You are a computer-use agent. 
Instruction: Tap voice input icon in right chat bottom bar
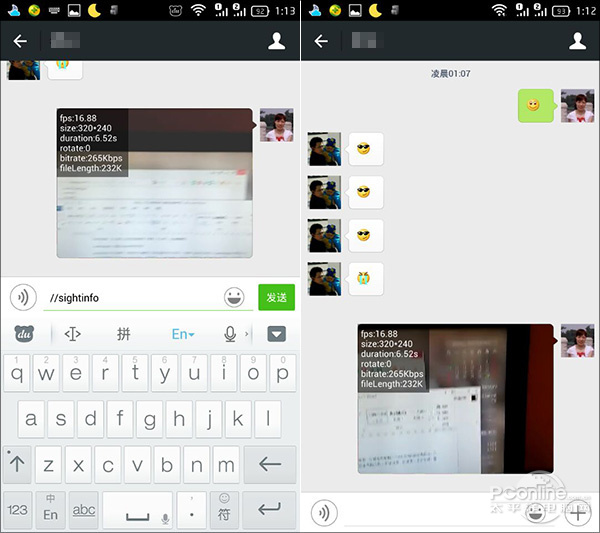click(x=324, y=513)
